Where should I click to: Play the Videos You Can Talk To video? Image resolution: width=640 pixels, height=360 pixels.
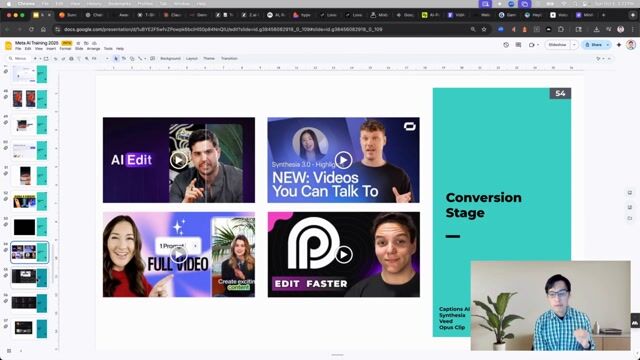(343, 160)
